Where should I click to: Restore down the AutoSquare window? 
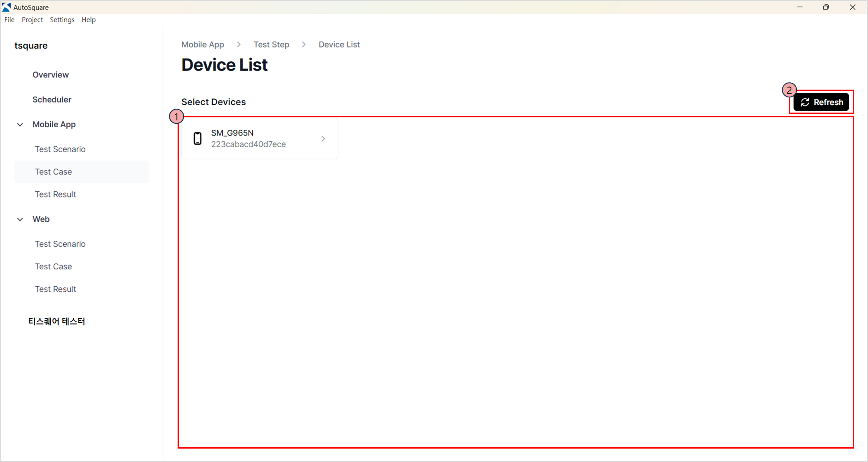[826, 7]
